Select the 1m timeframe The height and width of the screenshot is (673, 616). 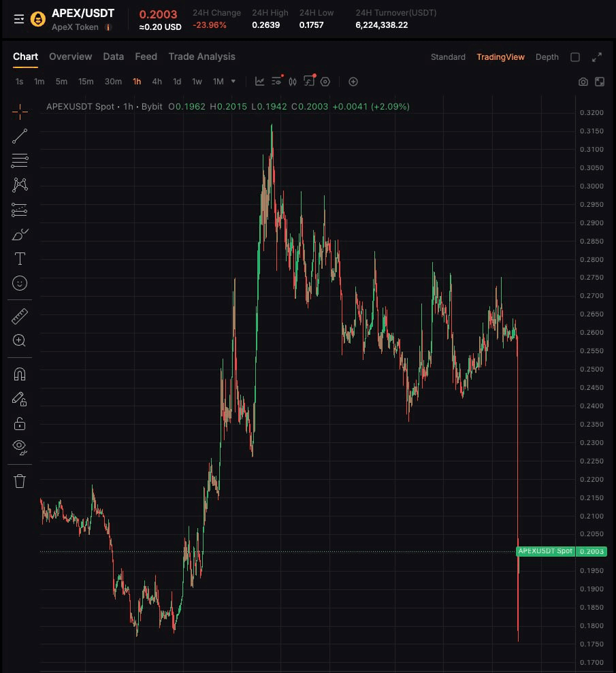pos(39,82)
